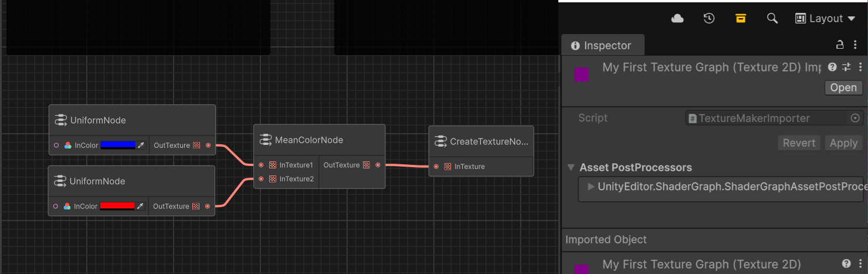Click the color type icon on blue UniformNode
Image resolution: width=868 pixels, height=274 pixels.
tap(68, 145)
